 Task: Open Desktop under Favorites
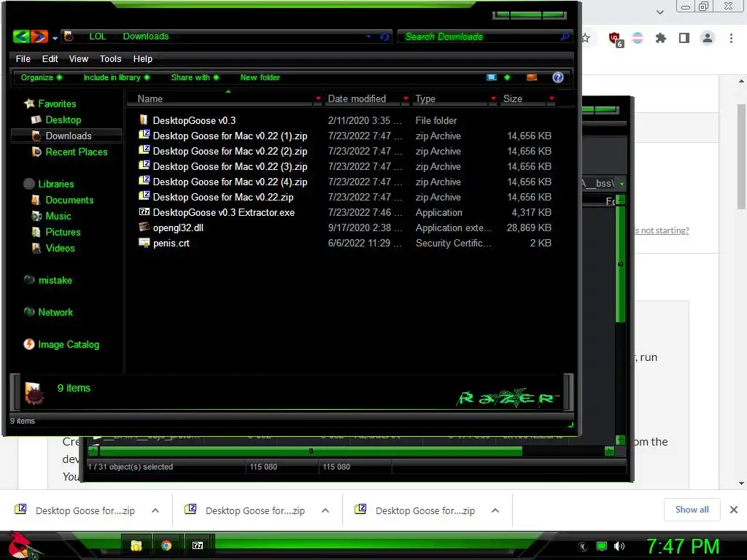coord(63,120)
